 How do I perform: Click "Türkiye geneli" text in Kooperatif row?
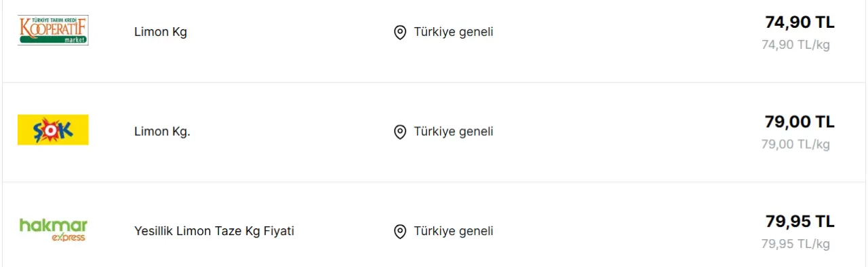pos(454,32)
